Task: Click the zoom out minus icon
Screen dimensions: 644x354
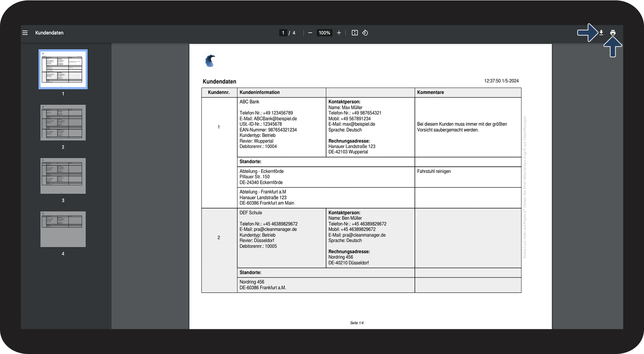Action: pyautogui.click(x=310, y=33)
